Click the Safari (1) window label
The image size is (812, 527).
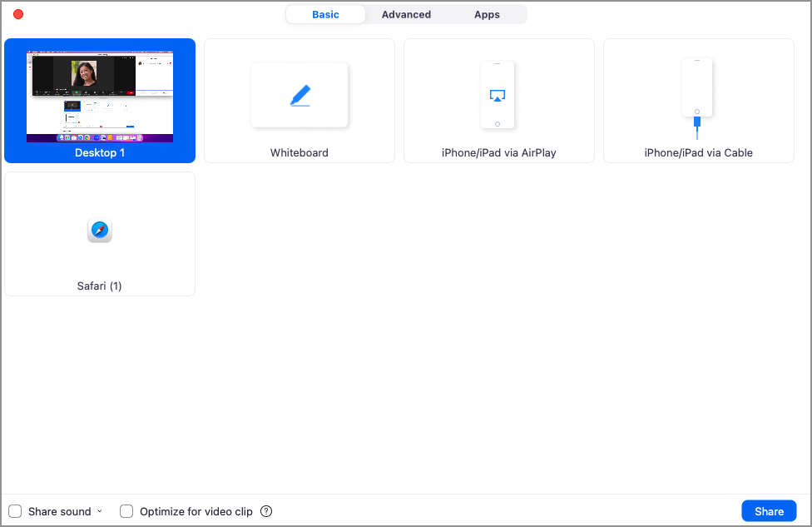pos(100,286)
